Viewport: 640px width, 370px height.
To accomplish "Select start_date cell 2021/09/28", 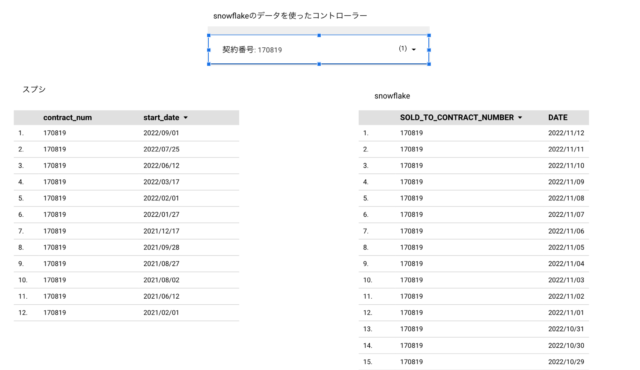I will coord(161,247).
